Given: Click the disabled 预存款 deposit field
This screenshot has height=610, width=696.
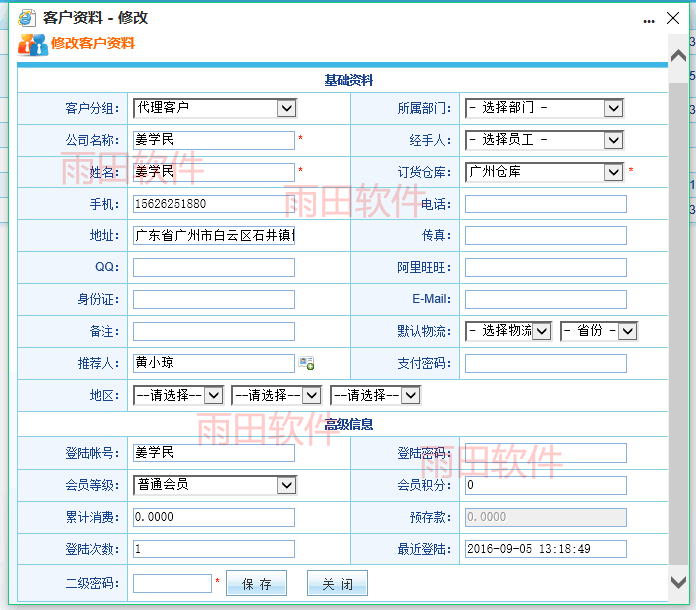Looking at the screenshot, I should 546,518.
